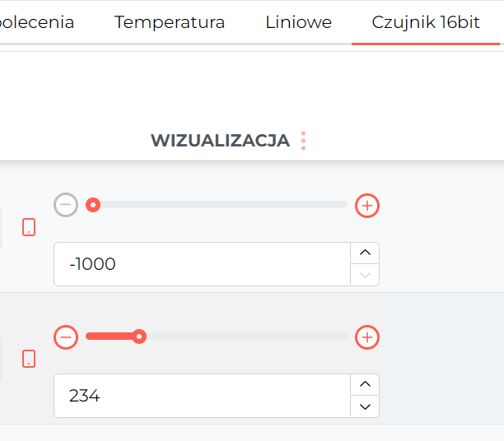The height and width of the screenshot is (441, 504).
Task: Switch to the Temperatura tab
Action: (170, 22)
